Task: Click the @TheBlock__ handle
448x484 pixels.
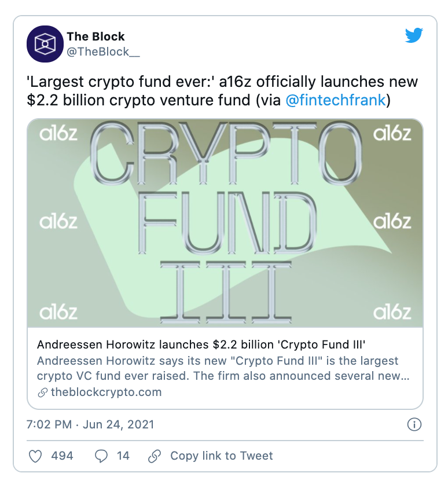Action: click(x=103, y=53)
